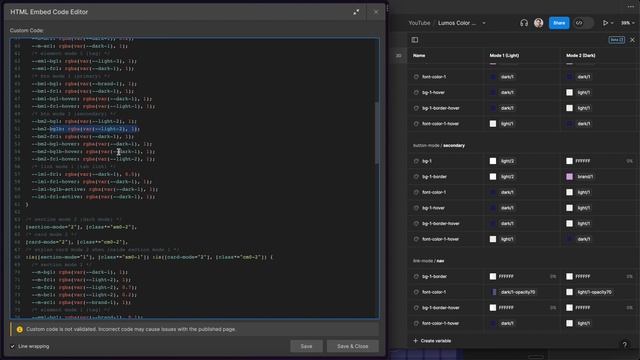Image resolution: width=640 pixels, height=360 pixels.
Task: Toggle the Line wrapping checkbox
Action: (13, 346)
